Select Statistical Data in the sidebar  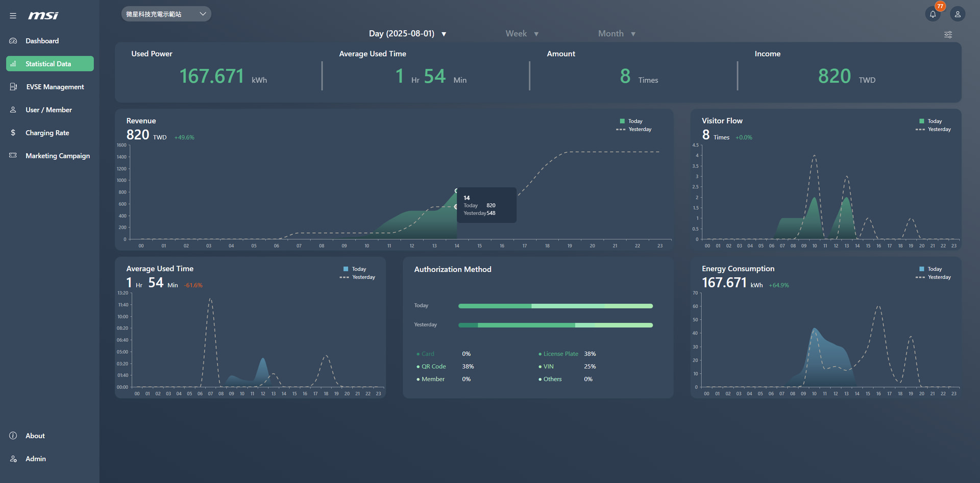pyautogui.click(x=50, y=64)
